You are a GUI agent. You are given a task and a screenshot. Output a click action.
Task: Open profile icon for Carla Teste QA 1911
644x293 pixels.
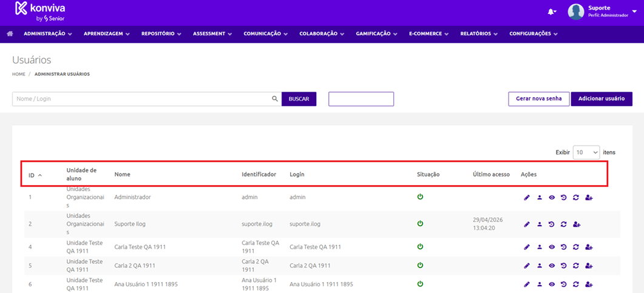540,247
